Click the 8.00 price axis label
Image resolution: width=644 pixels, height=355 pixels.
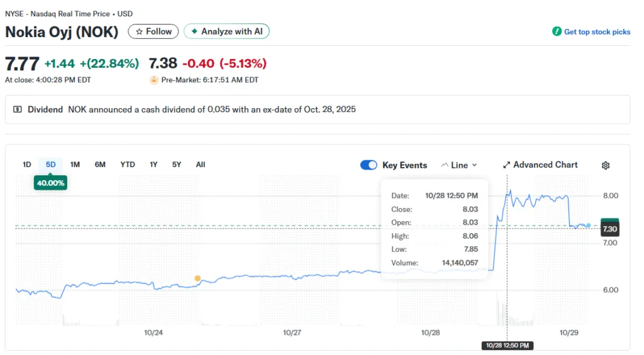610,196
